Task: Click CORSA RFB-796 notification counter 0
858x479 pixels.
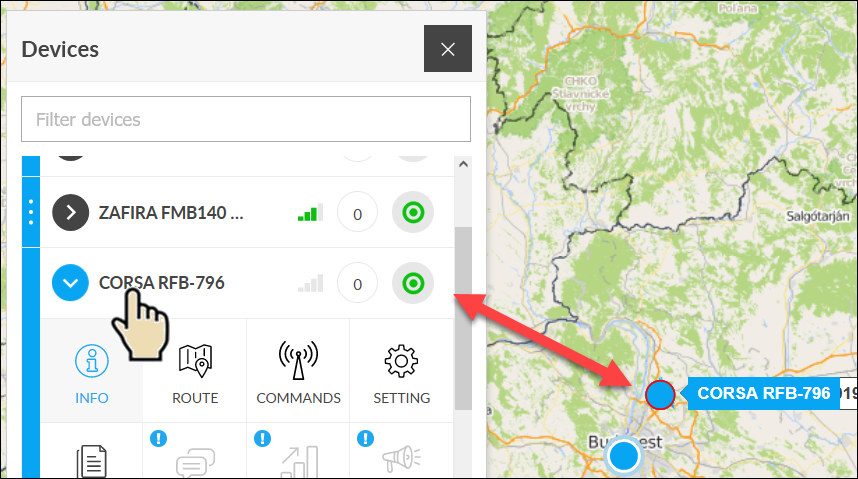Action: pos(357,284)
